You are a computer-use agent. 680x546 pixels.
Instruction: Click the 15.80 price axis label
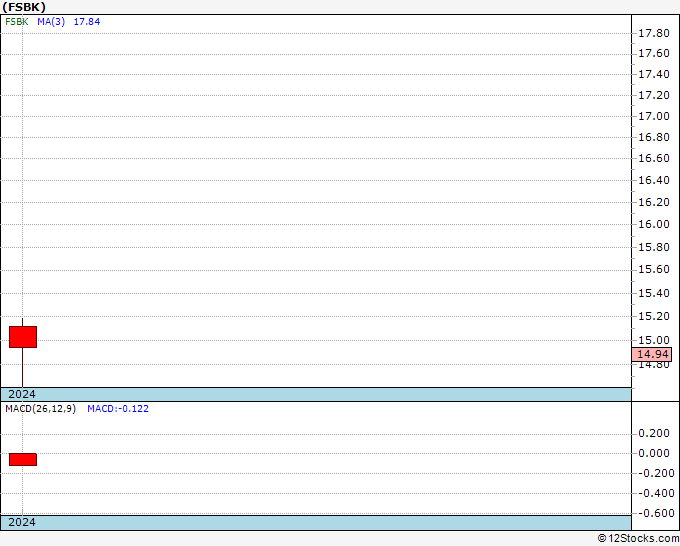[654, 248]
